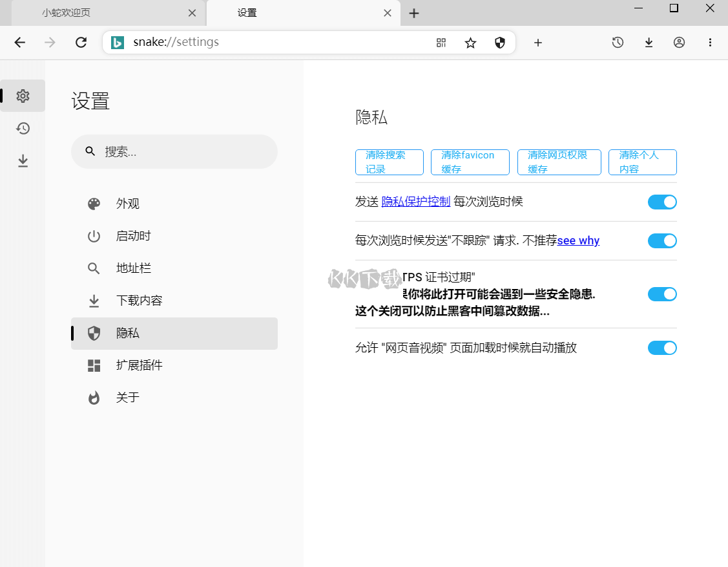Click the QR code icon in address bar
Viewport: 728px width, 567px height.
[x=441, y=43]
